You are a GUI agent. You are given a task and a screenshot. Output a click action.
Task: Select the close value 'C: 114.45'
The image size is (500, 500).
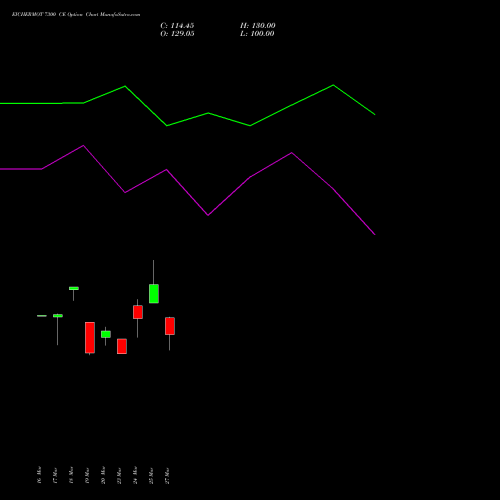177,26
